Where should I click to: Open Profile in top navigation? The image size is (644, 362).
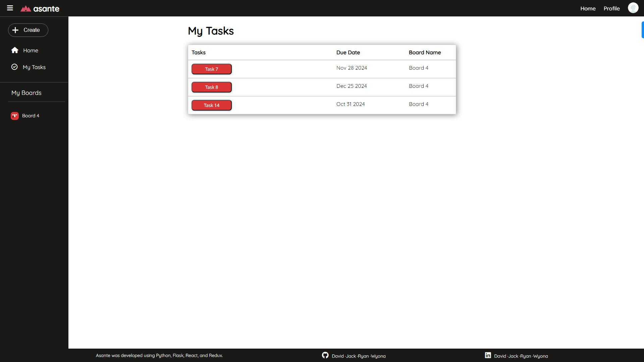tap(611, 9)
